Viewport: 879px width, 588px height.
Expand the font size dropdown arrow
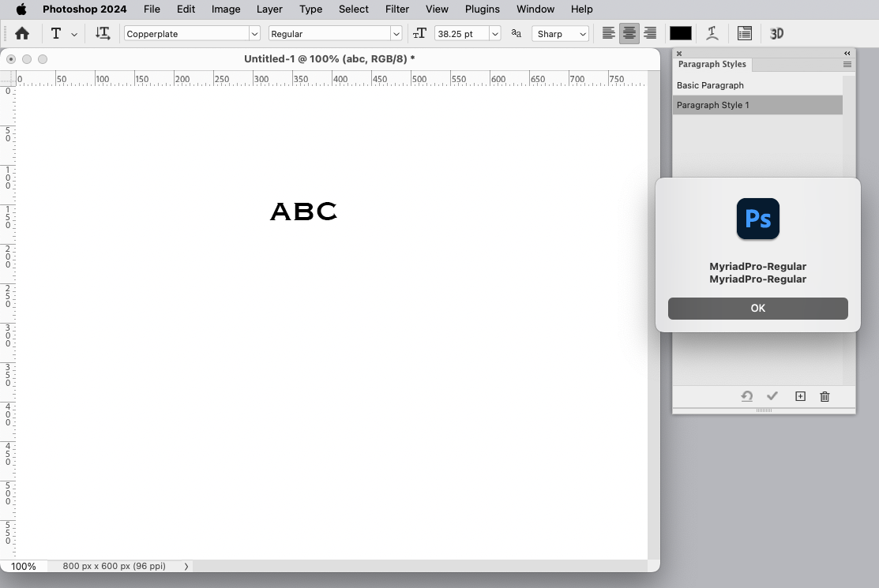tap(495, 34)
